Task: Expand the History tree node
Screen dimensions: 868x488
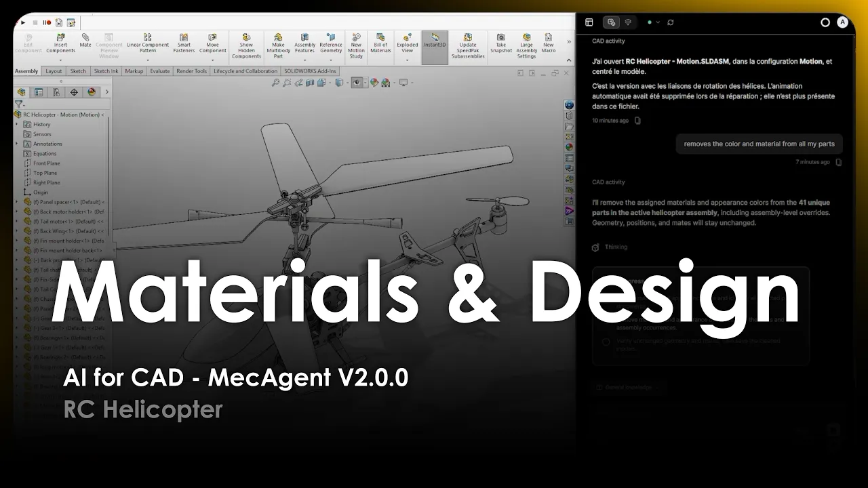Action: pyautogui.click(x=17, y=124)
